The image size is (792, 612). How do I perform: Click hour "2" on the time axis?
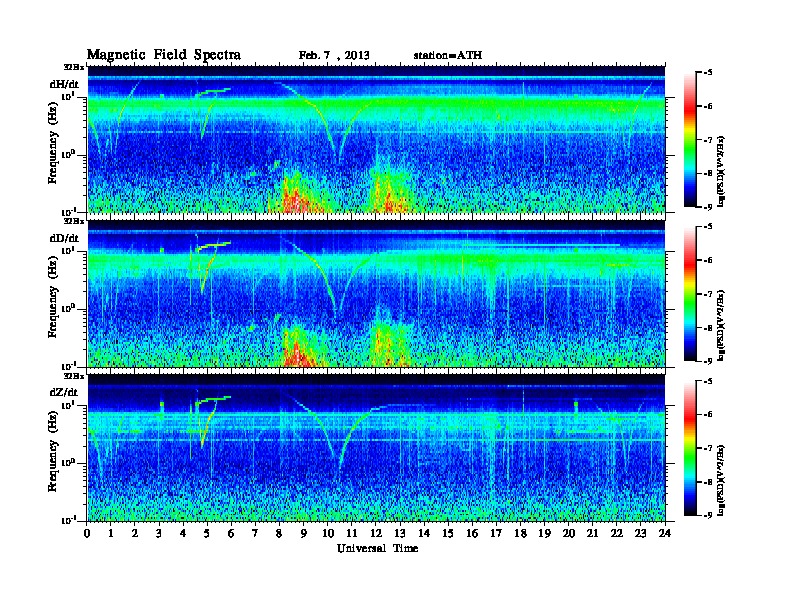point(135,533)
